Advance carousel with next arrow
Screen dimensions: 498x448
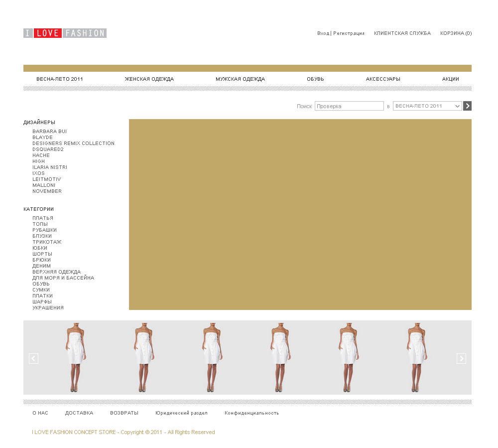461,358
